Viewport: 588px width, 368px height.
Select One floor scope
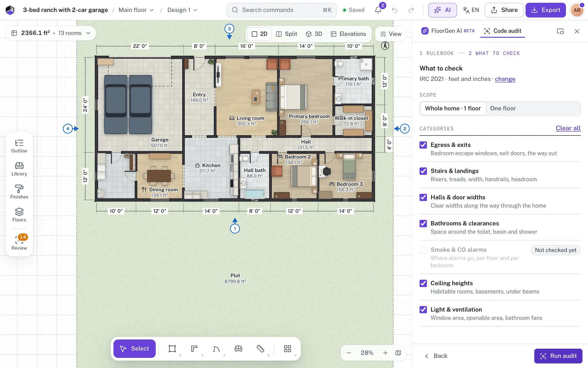click(x=503, y=109)
